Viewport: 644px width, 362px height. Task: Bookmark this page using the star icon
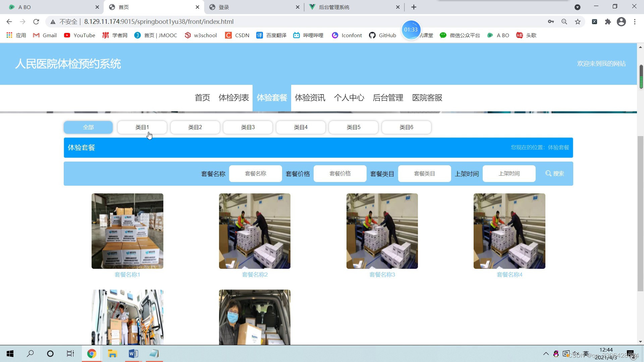click(x=578, y=21)
